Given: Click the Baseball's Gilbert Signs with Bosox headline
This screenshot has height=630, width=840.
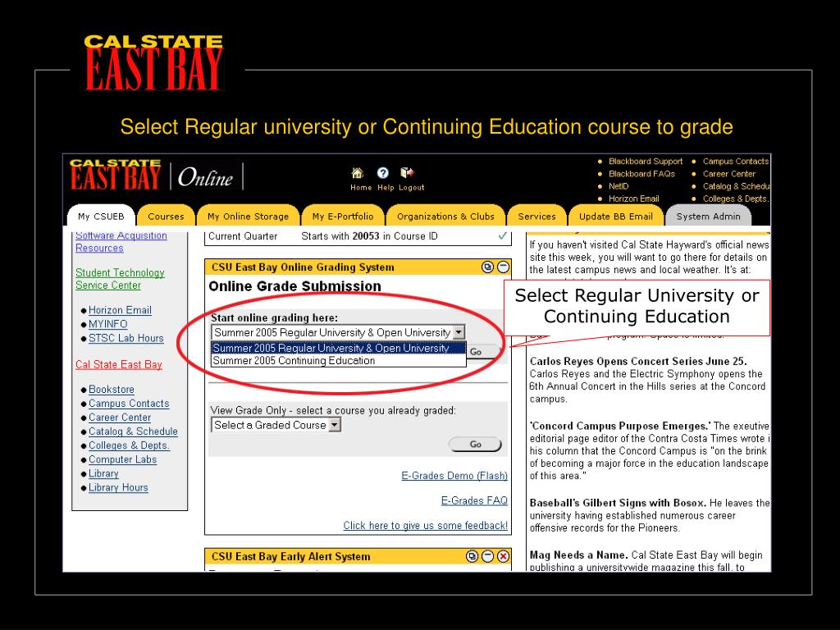Looking at the screenshot, I should (x=619, y=503).
